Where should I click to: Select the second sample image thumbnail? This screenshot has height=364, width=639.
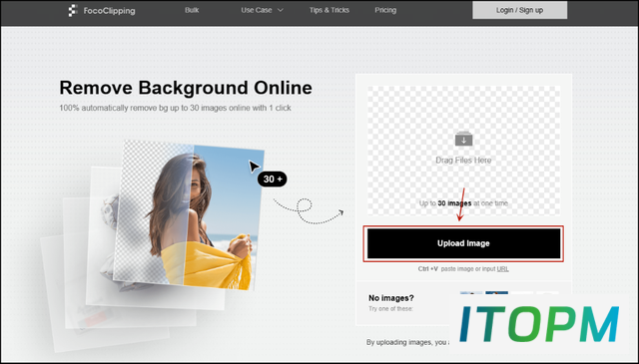click(x=497, y=293)
